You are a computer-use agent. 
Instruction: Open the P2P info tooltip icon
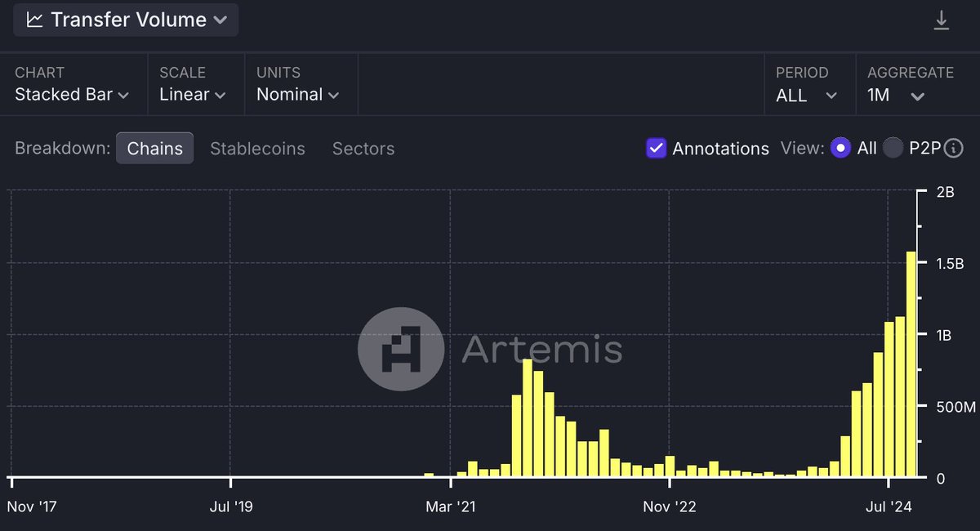[953, 148]
